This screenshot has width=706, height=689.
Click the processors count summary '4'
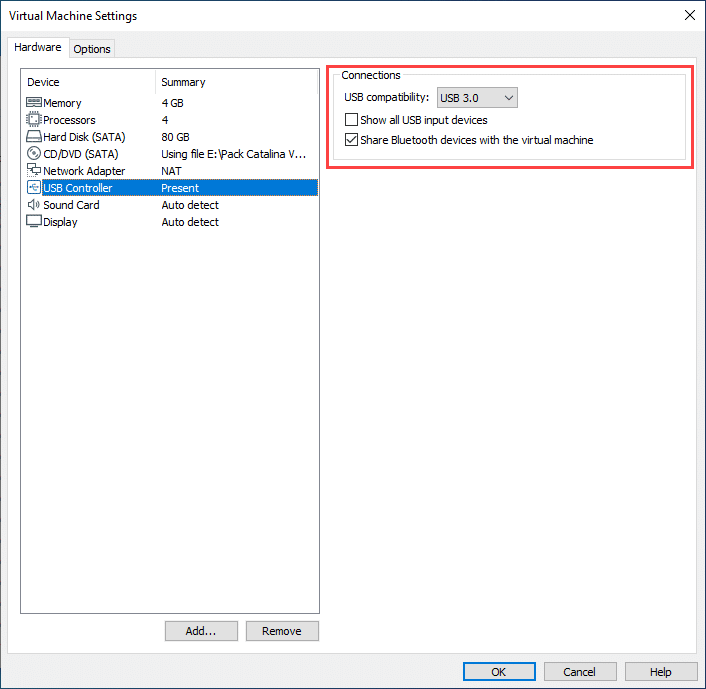coord(165,120)
